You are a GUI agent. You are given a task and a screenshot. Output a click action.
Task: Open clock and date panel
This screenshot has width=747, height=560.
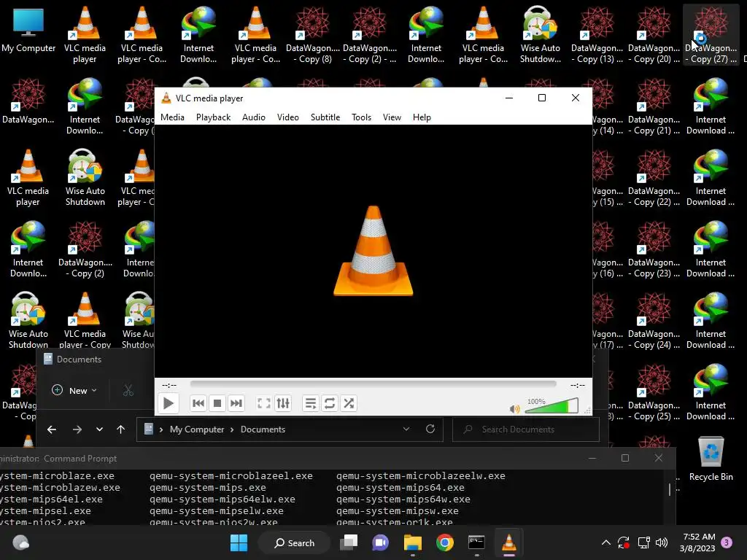coord(698,542)
